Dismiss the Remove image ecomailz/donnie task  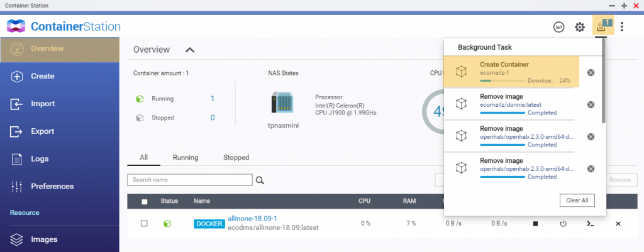pos(591,105)
